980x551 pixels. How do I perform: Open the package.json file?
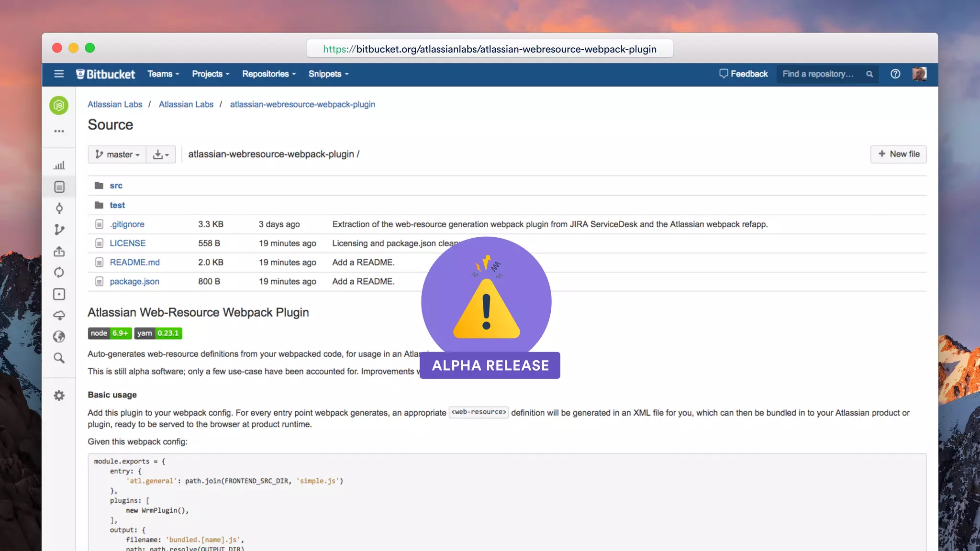pyautogui.click(x=134, y=282)
